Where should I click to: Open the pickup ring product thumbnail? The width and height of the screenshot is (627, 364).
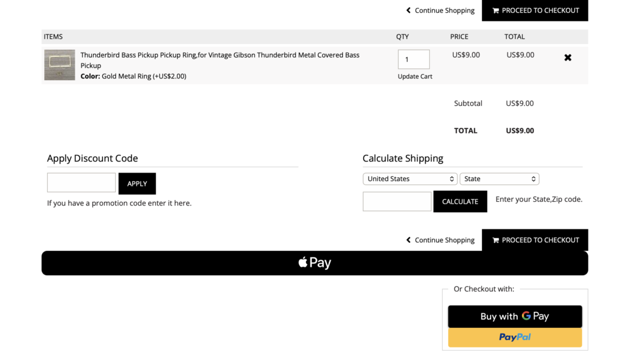click(59, 65)
